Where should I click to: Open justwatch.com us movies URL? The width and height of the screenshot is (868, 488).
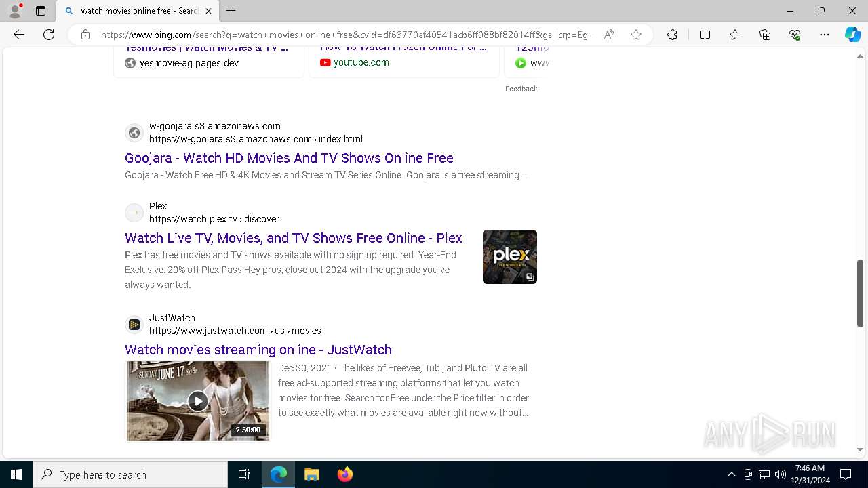tap(235, 331)
